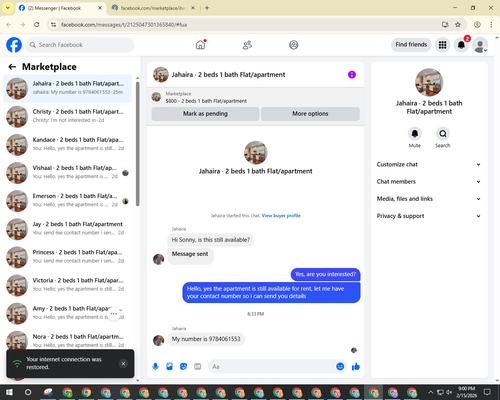
Task: Go back using the Marketplace arrow
Action: click(x=12, y=67)
